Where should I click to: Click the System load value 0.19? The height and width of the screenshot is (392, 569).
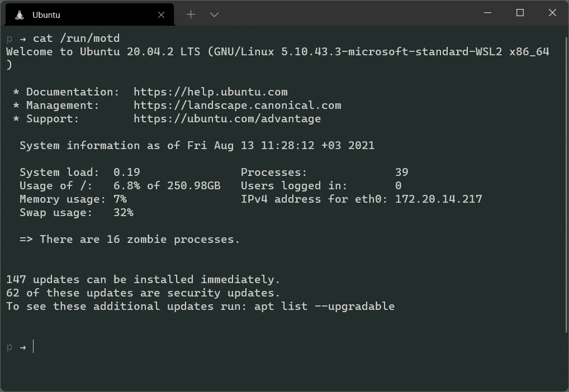126,172
